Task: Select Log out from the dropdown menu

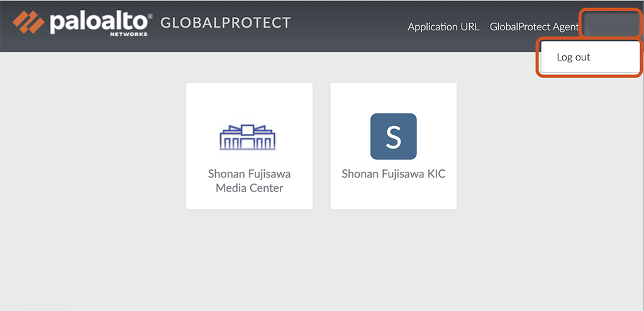Action: tap(574, 57)
